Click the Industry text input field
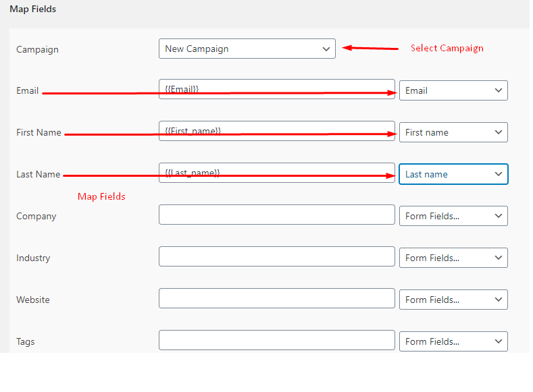 277,256
